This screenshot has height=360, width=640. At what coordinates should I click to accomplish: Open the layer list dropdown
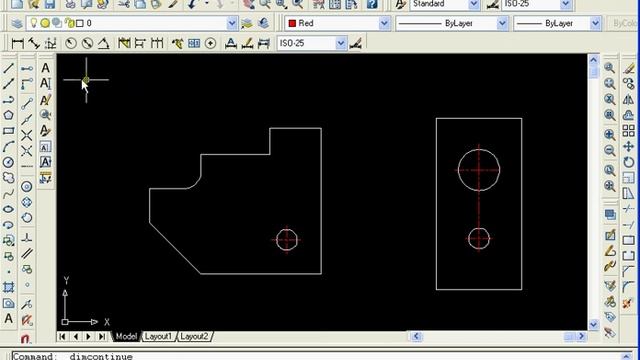tap(232, 23)
